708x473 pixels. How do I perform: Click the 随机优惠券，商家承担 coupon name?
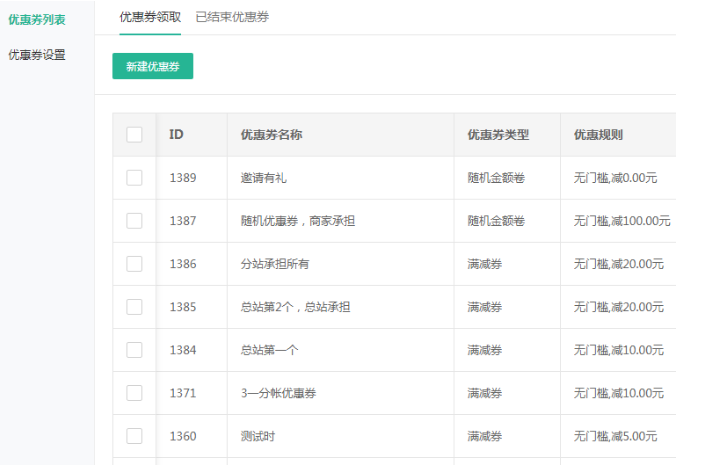[297, 221]
